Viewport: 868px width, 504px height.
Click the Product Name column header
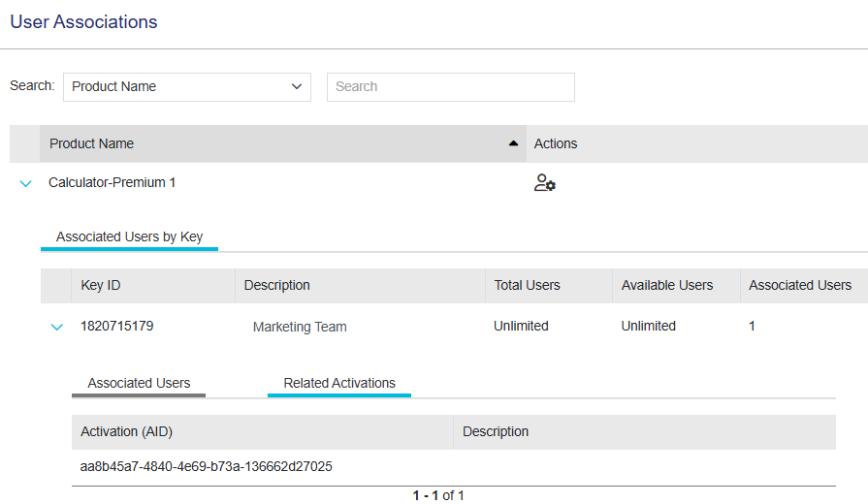[92, 143]
